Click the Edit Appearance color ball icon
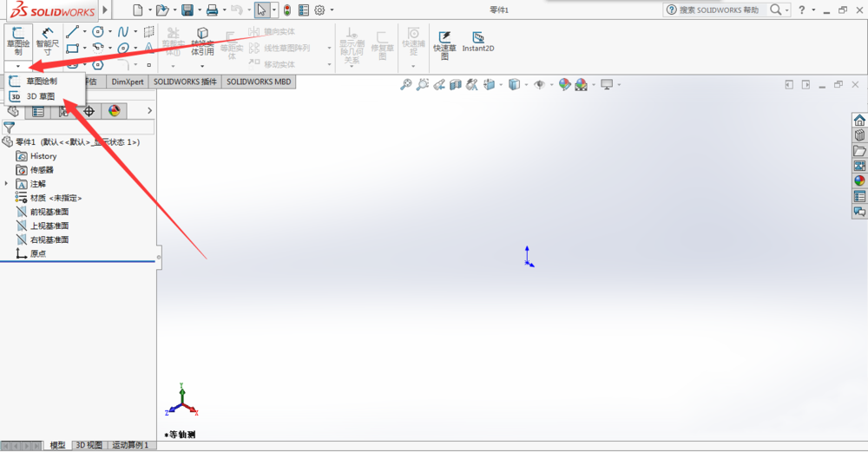This screenshot has width=868, height=452. [564, 85]
